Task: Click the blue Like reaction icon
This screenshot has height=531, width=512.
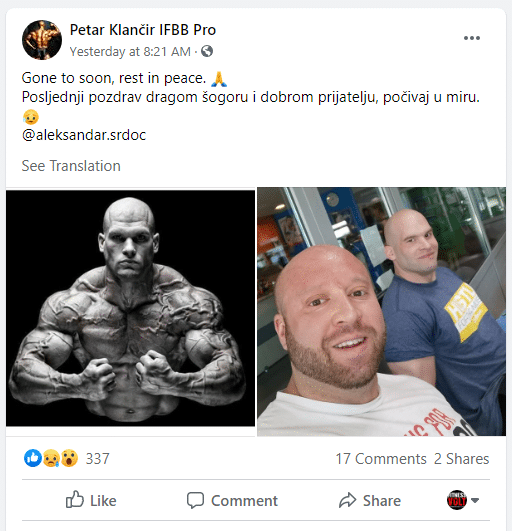Action: 33,458
